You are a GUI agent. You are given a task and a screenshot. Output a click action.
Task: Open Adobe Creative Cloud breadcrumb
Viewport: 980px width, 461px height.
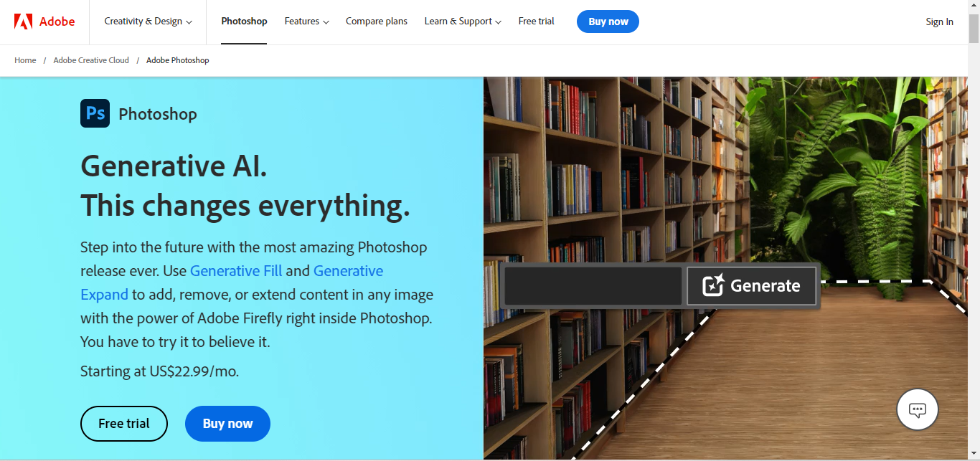pyautogui.click(x=91, y=60)
